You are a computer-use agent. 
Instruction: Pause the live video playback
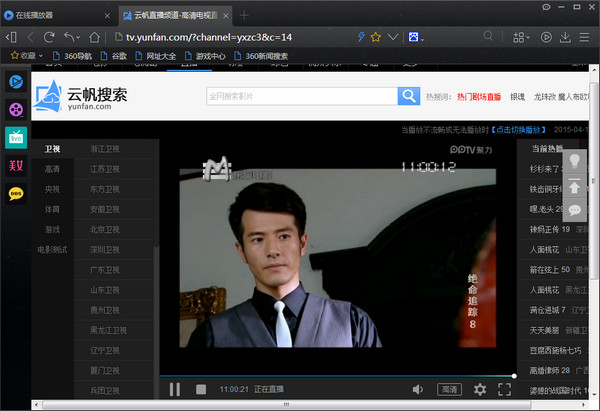[x=175, y=389]
